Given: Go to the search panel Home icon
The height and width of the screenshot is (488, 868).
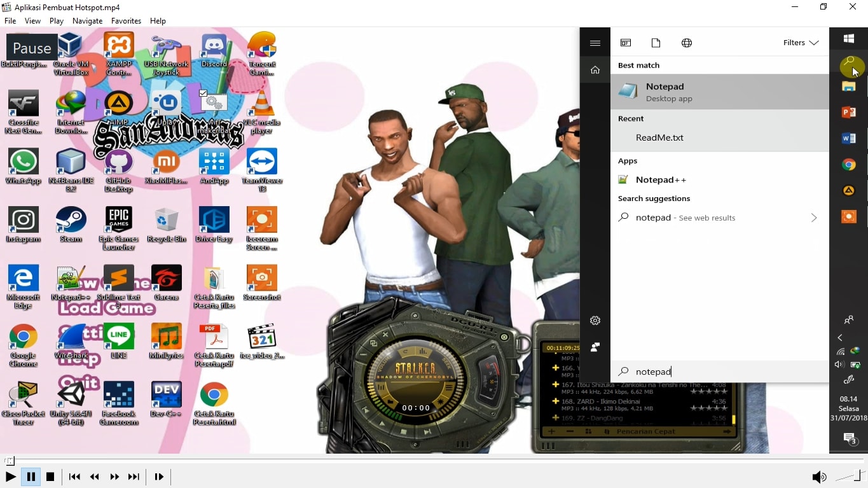Looking at the screenshot, I should [595, 70].
